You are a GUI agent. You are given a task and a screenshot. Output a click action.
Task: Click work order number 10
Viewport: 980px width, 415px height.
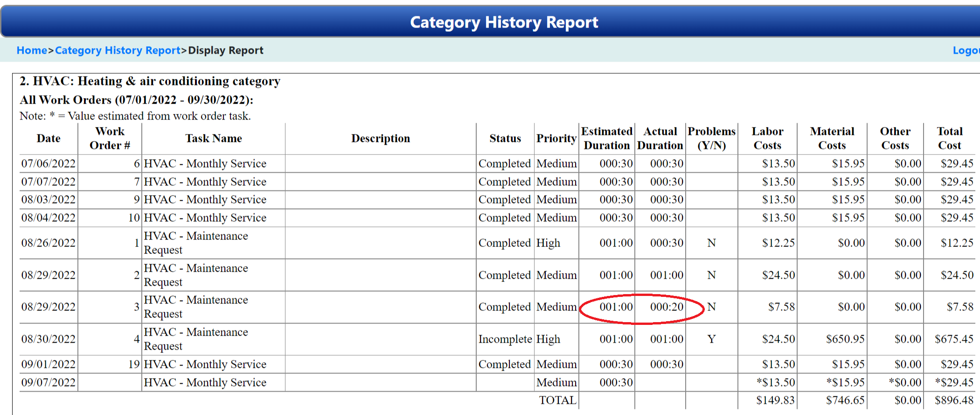[x=134, y=218]
